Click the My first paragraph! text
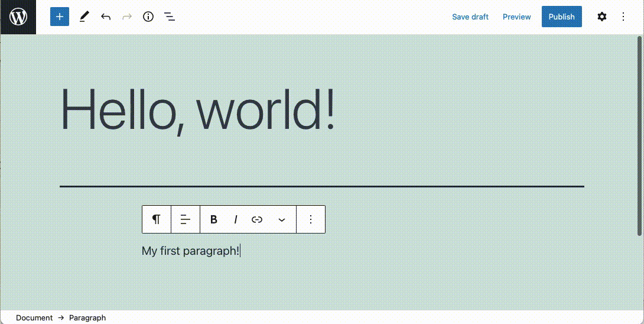644x324 pixels. point(190,251)
